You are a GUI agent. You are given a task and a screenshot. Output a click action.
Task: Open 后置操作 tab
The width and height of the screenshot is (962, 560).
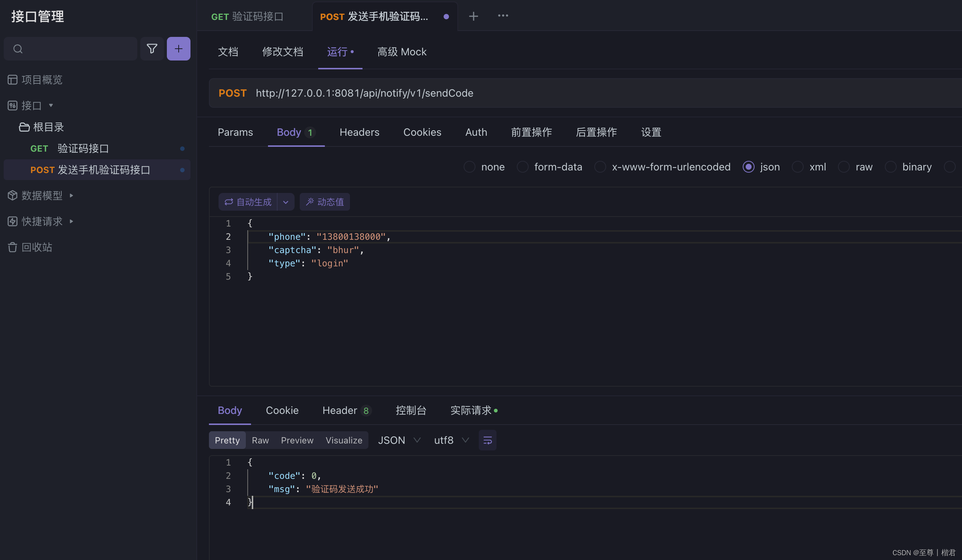pos(596,132)
